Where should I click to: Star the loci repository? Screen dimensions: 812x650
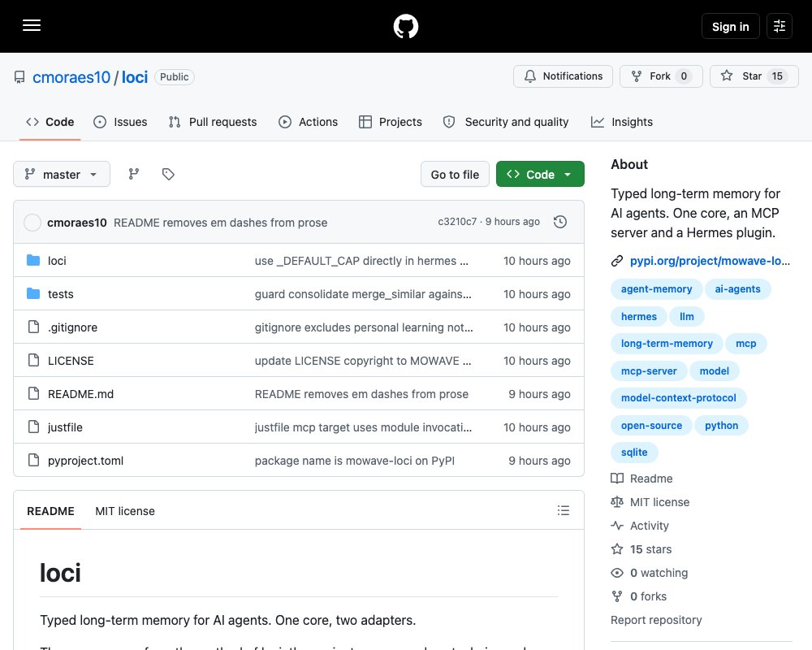pos(754,76)
